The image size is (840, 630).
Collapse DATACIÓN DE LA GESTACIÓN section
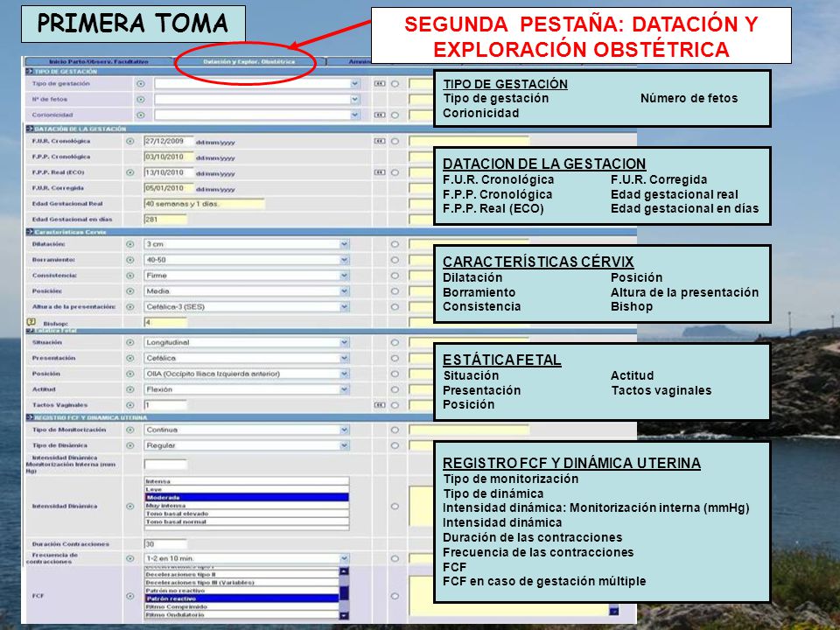(29, 129)
